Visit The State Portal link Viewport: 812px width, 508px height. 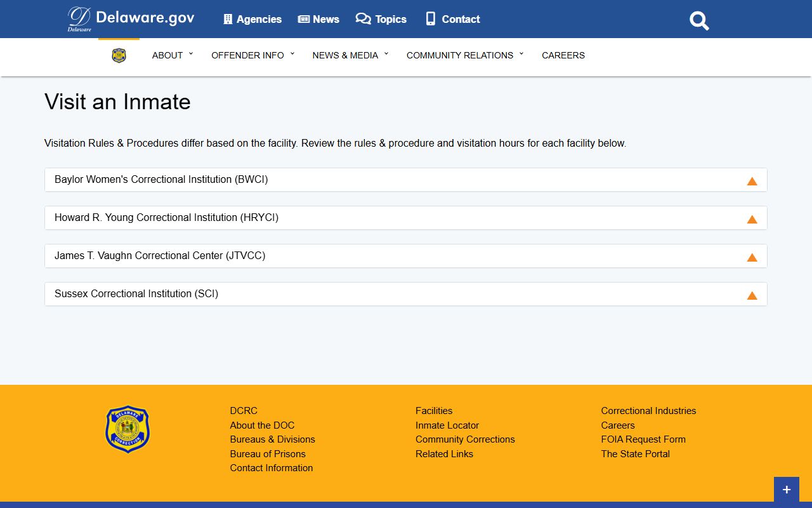(x=635, y=454)
